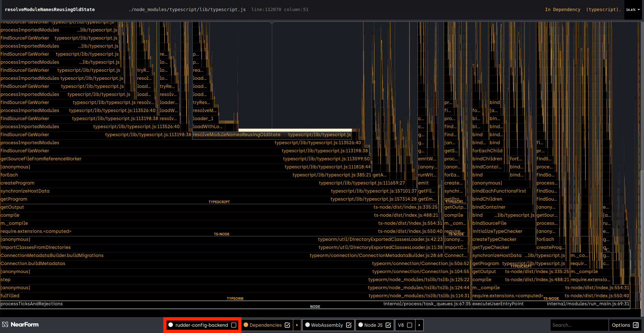The height and width of the screenshot is (333, 644).
Task: Select the initializeTypeChecker frame
Action: (x=503, y=231)
